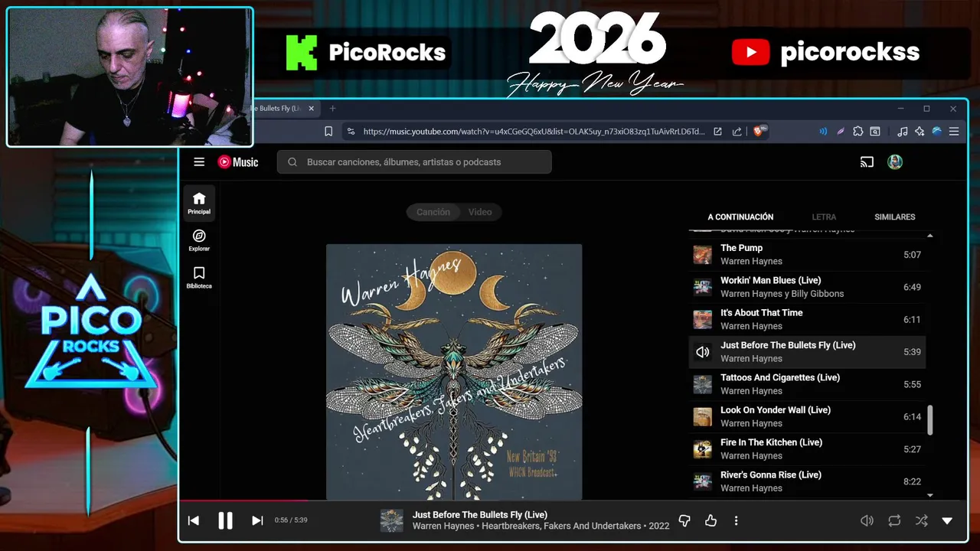Skip to next track

click(257, 520)
